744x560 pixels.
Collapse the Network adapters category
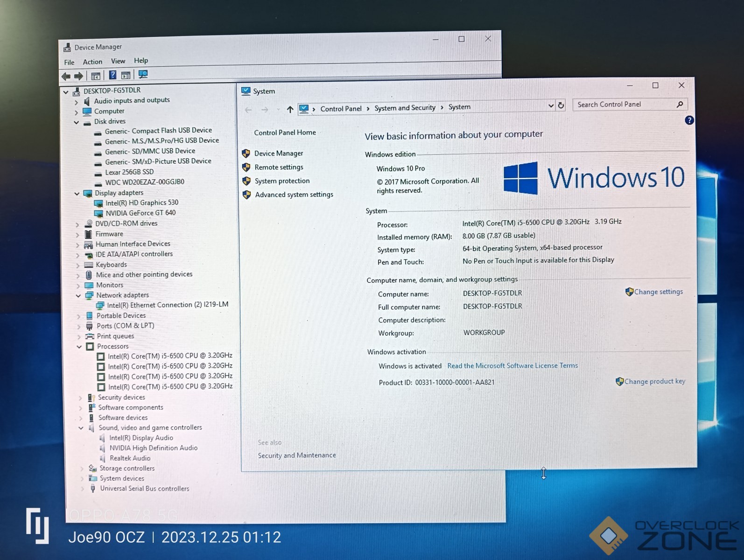coord(78,296)
